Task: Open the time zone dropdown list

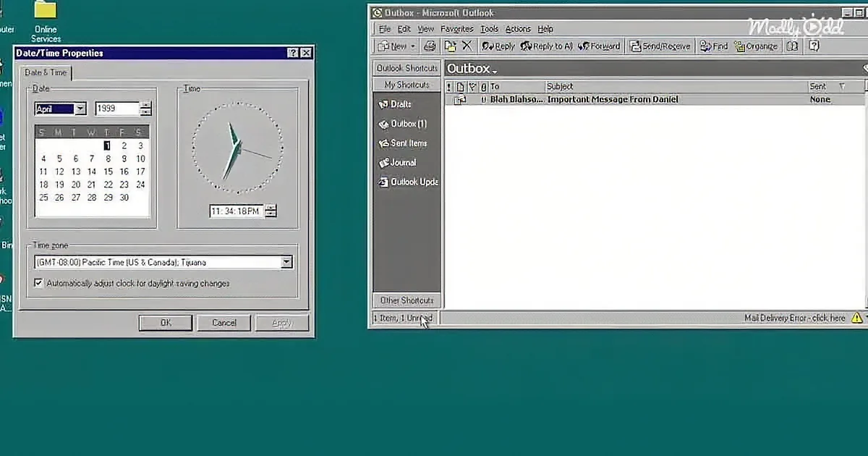Action: tap(286, 262)
